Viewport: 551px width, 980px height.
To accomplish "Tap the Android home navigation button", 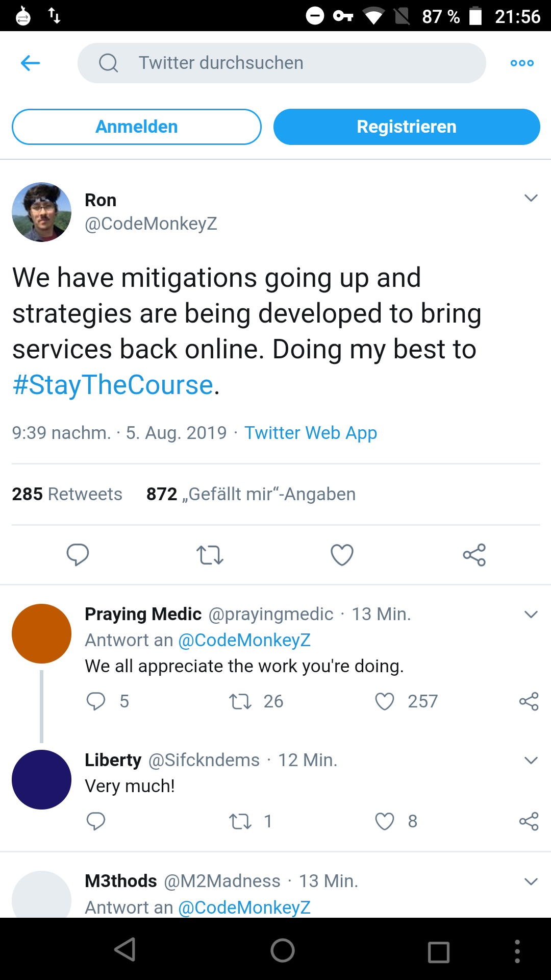I will [283, 950].
